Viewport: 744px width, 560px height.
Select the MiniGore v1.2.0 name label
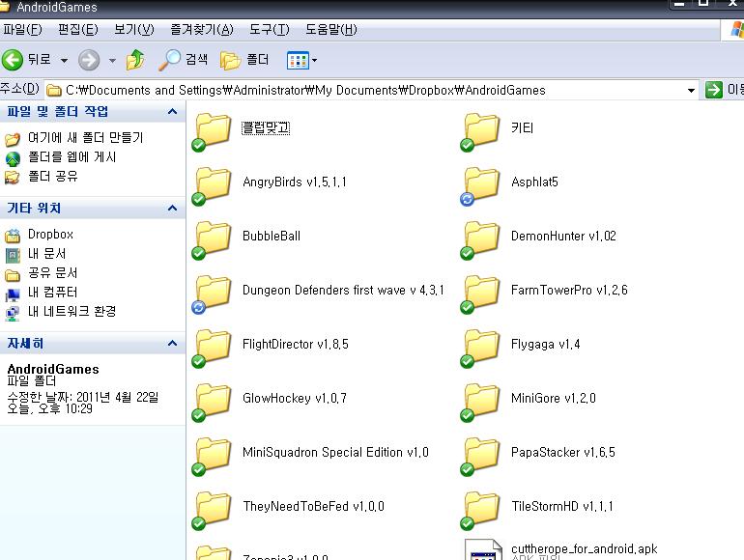(x=554, y=399)
